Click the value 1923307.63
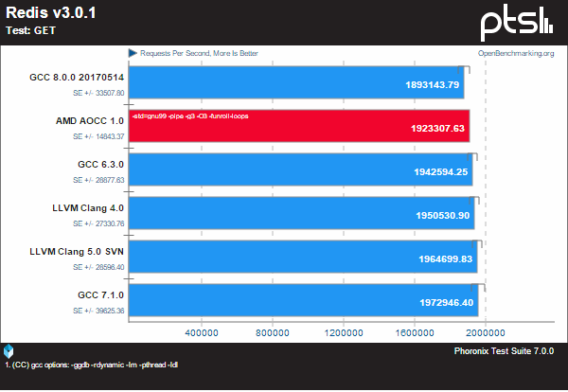This screenshot has width=568, height=392. tap(437, 128)
